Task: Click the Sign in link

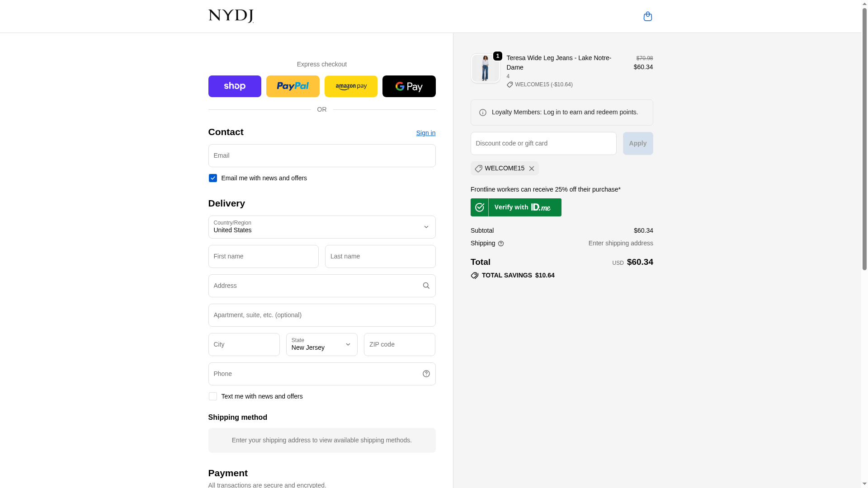Action: 425,133
